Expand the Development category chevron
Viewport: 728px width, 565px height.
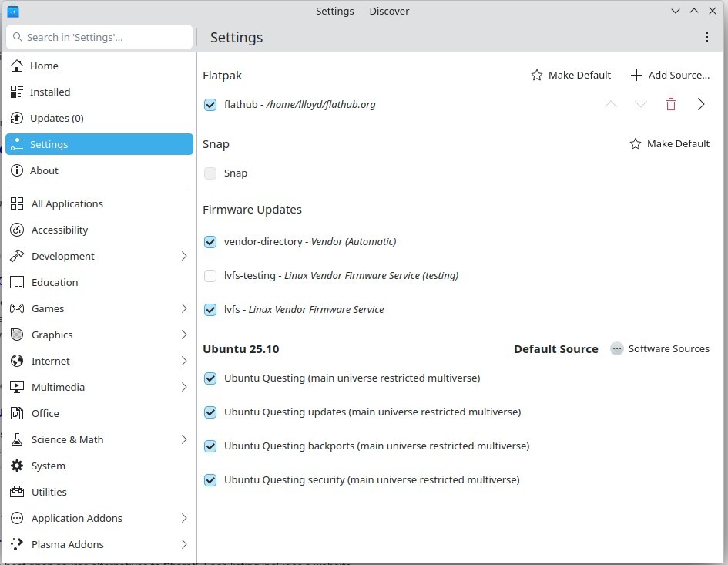184,256
